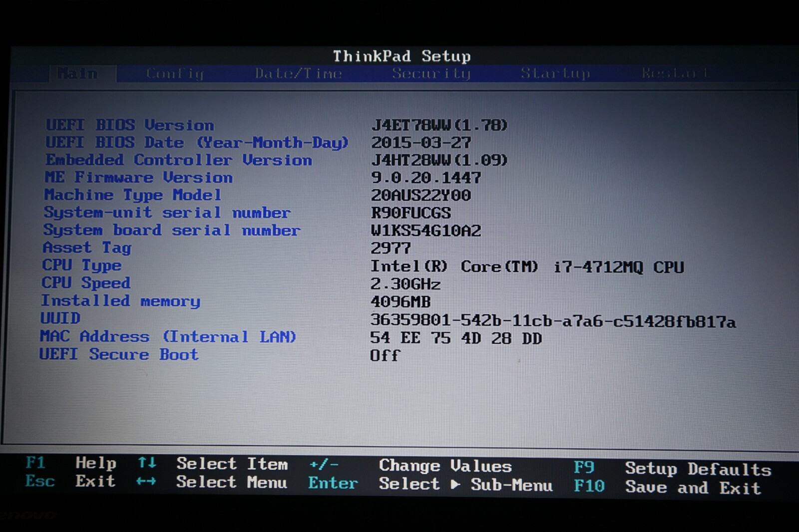This screenshot has height=532, width=799.
Task: Select the CPU Type label
Action: pos(81,265)
